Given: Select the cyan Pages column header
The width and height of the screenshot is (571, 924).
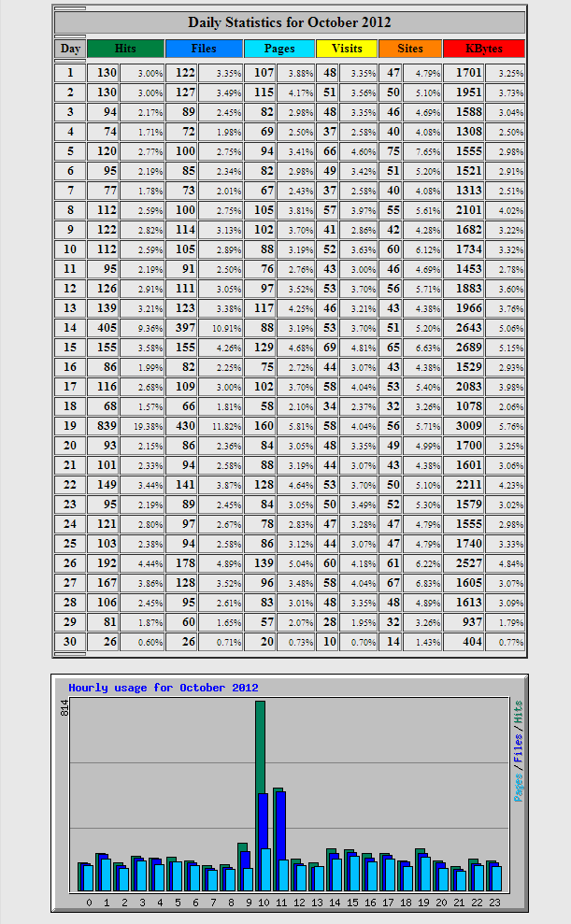Looking at the screenshot, I should click(279, 49).
